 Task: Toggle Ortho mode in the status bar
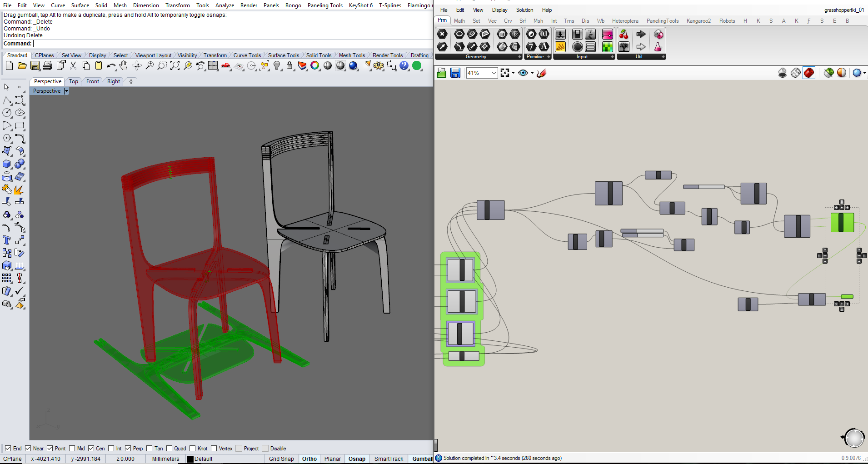click(309, 459)
